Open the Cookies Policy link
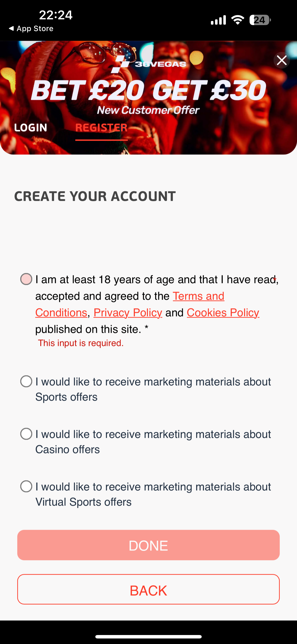Screen dimensions: 297x644 tap(223, 313)
